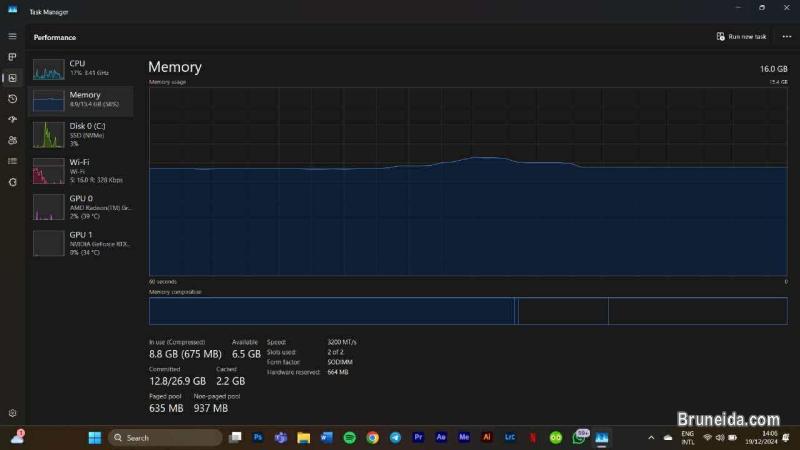800x450 pixels.
Task: Open the App history page icon
Action: click(x=12, y=99)
